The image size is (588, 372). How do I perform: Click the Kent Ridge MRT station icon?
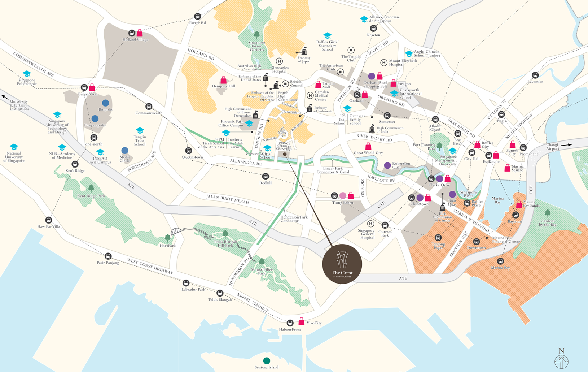pyautogui.click(x=75, y=164)
